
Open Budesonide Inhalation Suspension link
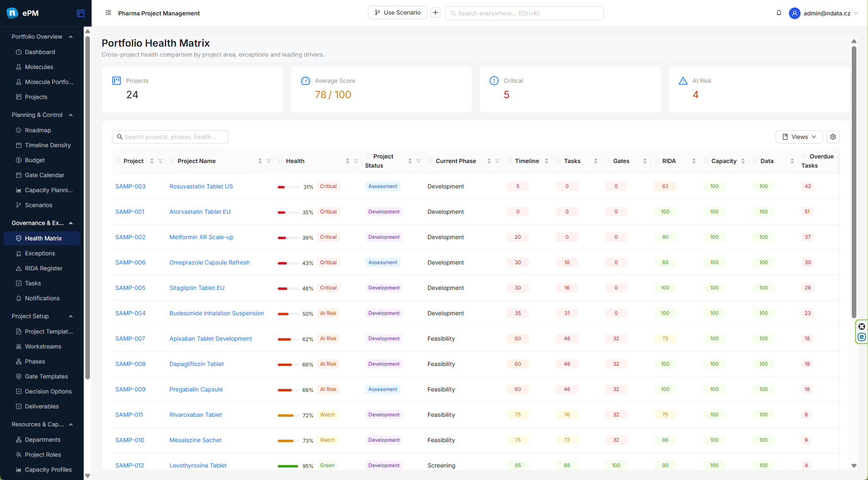click(x=216, y=313)
